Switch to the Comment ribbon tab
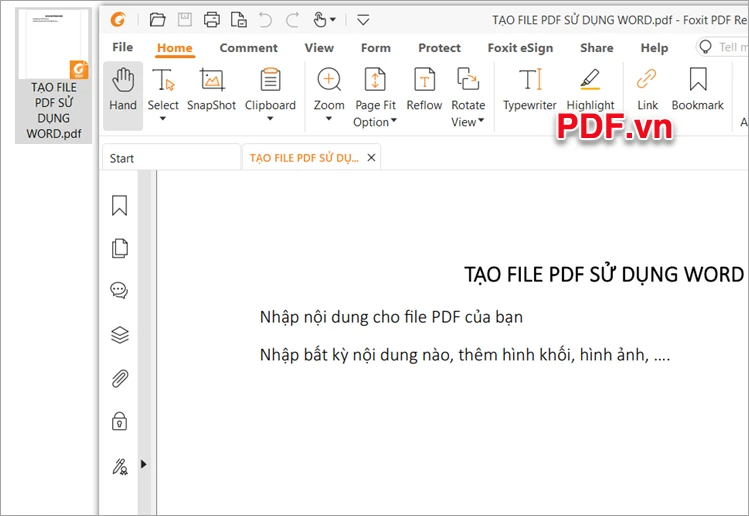 (x=248, y=48)
